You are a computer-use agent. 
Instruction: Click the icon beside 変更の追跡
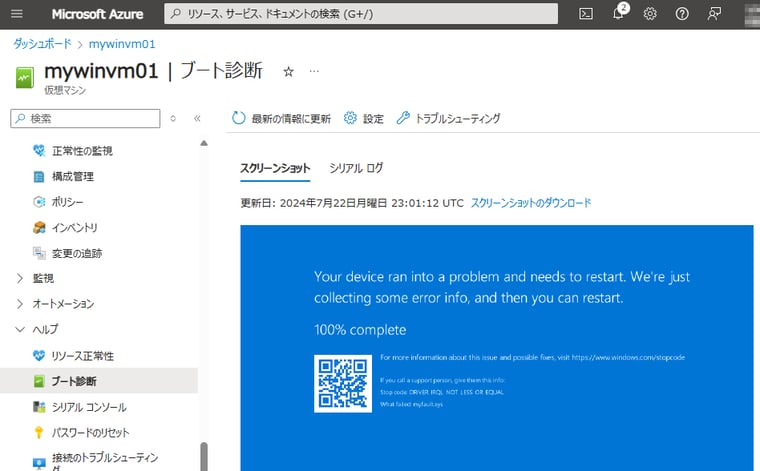pos(39,253)
